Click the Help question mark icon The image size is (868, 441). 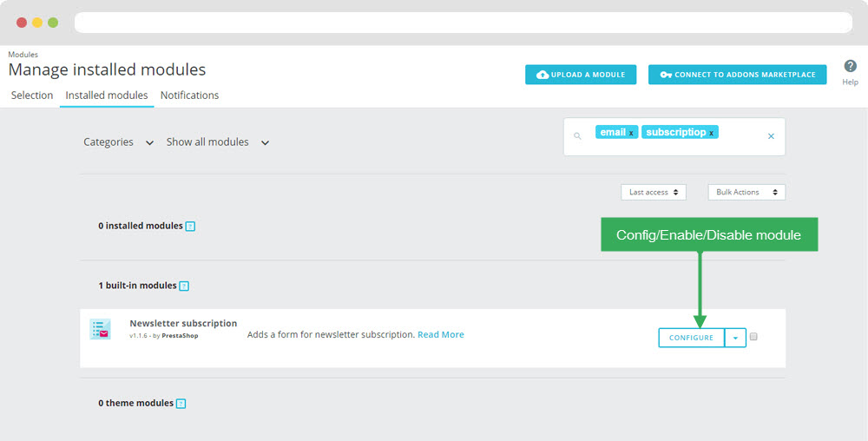coord(850,67)
